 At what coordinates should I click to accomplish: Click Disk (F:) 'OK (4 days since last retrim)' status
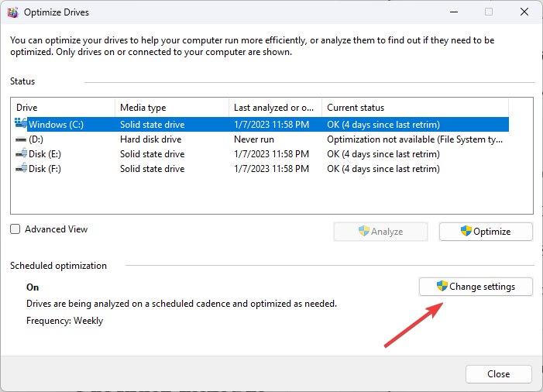click(x=383, y=169)
